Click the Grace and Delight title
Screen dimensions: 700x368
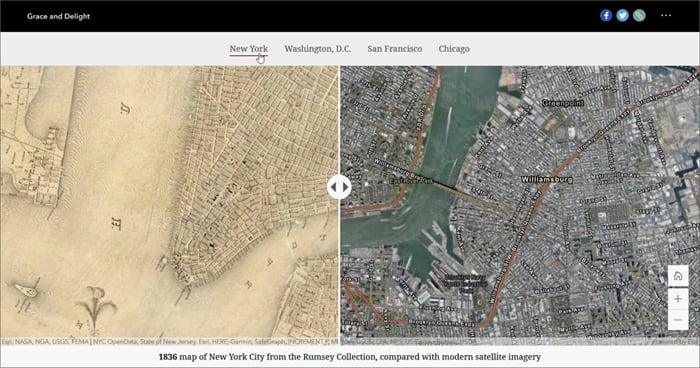pyautogui.click(x=58, y=17)
